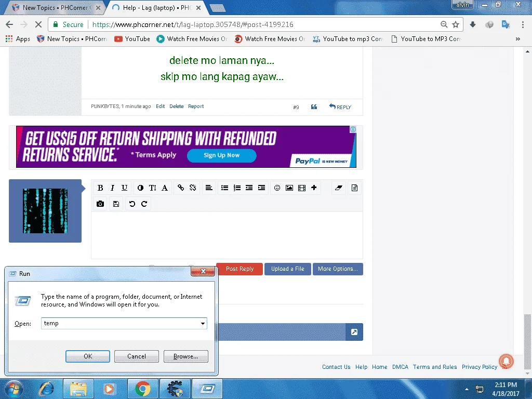
Task: Click Cancel in the Run dialog
Action: click(137, 356)
